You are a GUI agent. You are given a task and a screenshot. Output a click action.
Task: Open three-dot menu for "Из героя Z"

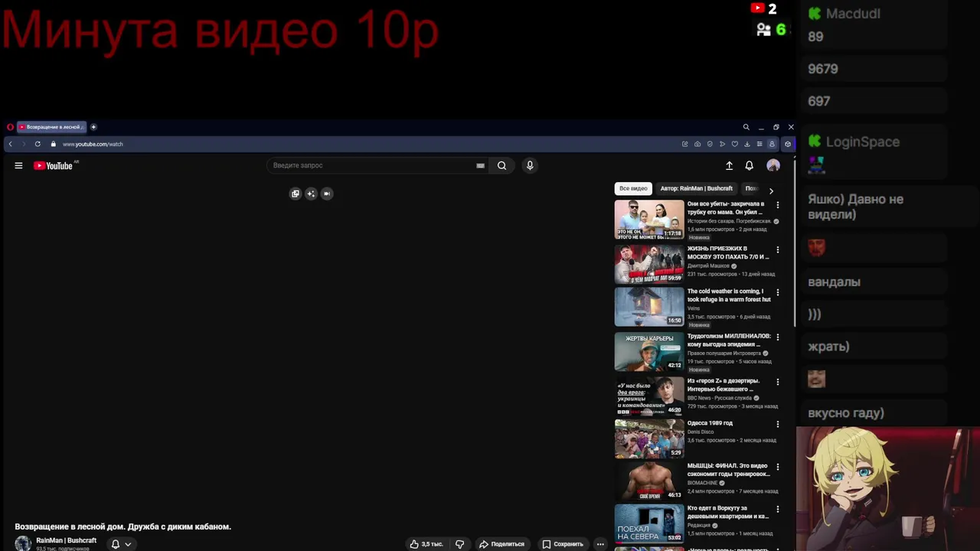coord(778,381)
